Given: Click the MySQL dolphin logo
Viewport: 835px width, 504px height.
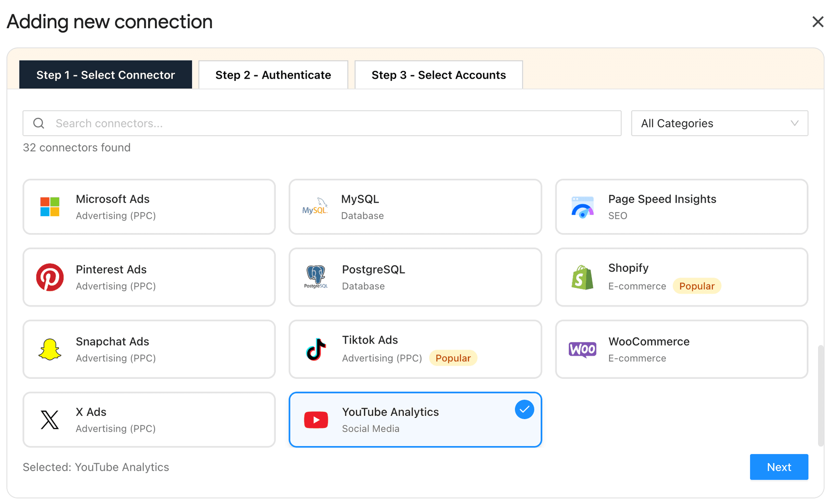Looking at the screenshot, I should pos(315,207).
